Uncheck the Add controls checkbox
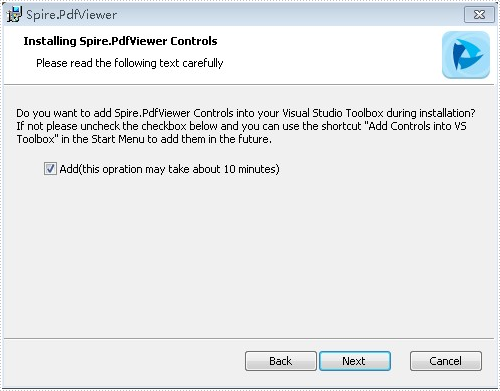The image size is (500, 391). coord(50,169)
